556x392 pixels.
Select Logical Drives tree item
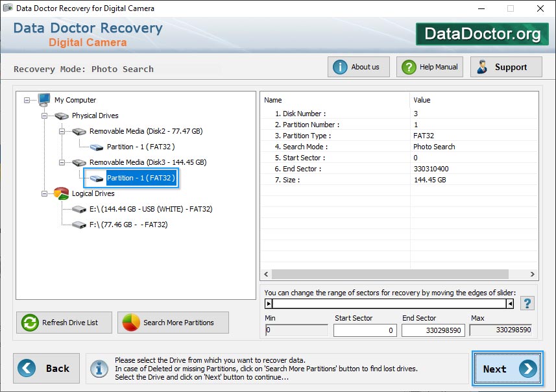pos(93,193)
